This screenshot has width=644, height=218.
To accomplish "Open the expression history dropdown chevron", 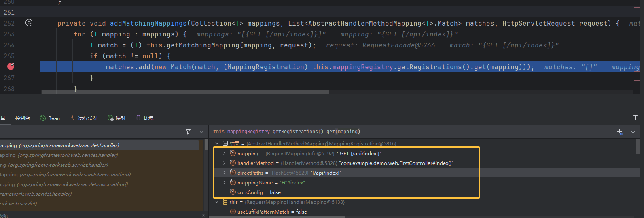I will (633, 132).
